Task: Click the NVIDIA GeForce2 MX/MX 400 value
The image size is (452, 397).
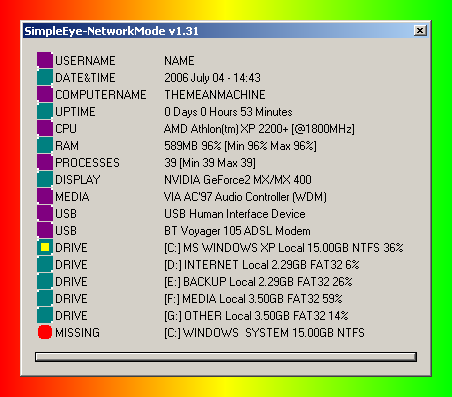Action: point(238,180)
